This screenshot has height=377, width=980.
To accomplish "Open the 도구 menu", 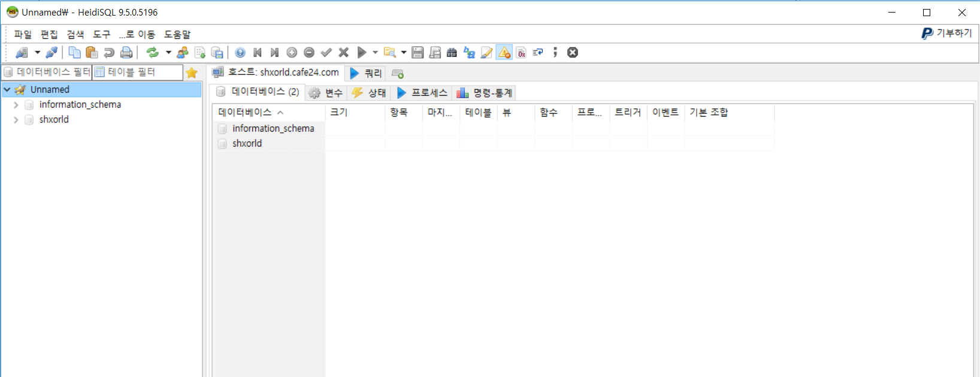I will 102,35.
